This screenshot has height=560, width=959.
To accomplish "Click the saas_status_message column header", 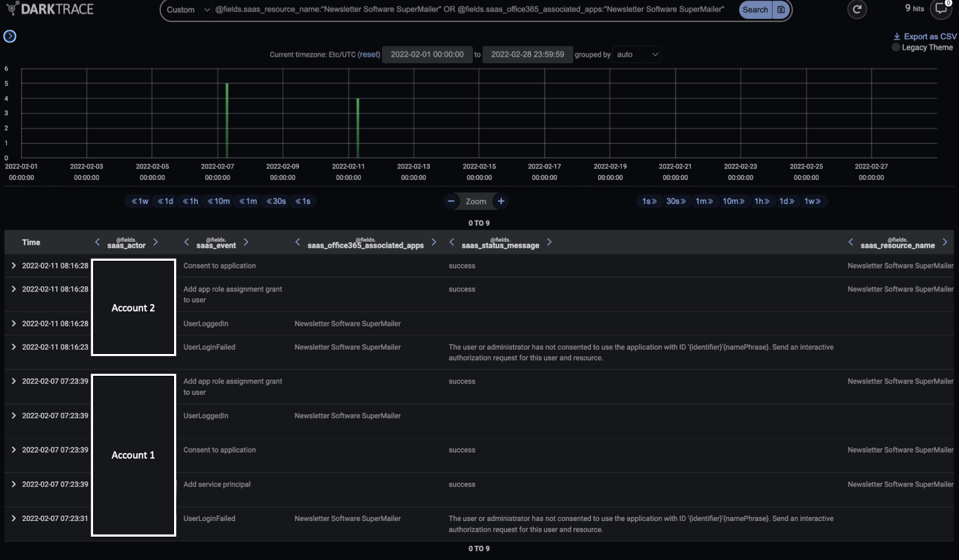I will pos(500,243).
